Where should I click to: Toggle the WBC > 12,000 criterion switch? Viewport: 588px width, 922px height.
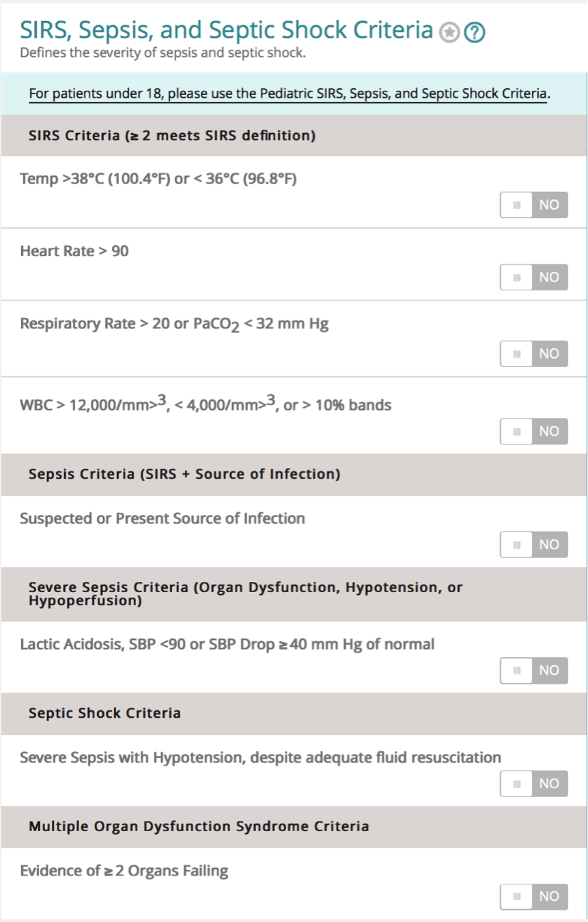[534, 431]
